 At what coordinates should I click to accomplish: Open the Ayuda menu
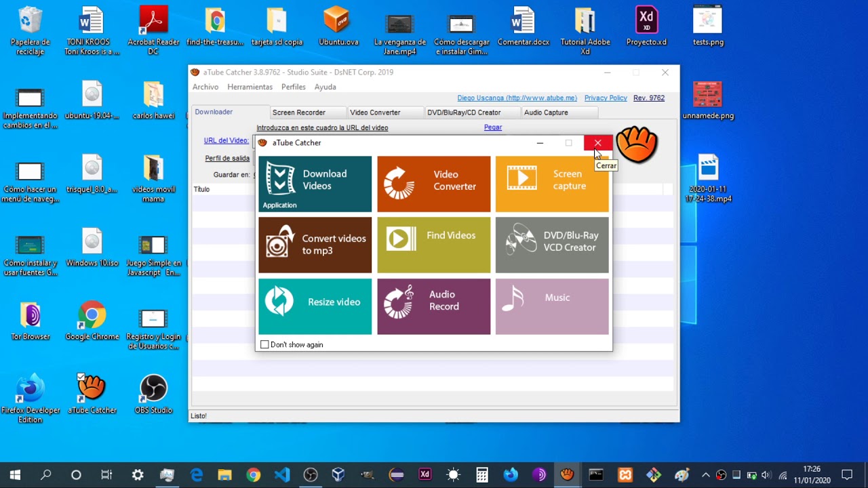(325, 87)
